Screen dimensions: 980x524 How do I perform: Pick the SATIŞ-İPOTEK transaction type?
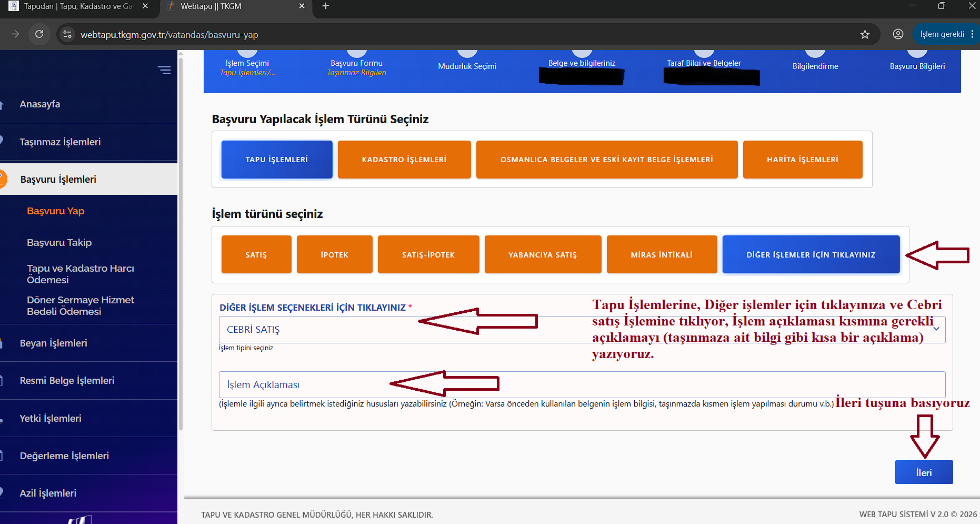(428, 254)
